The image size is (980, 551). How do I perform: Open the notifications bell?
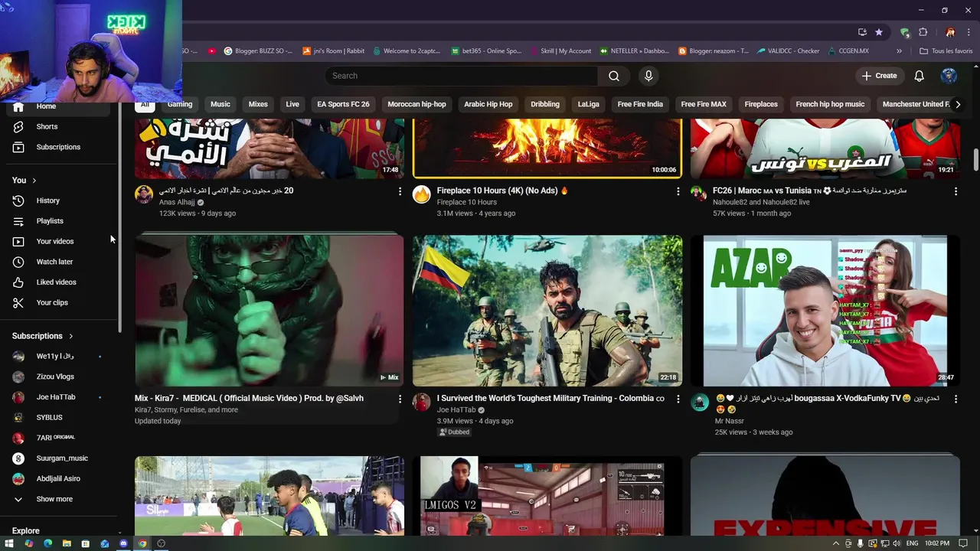point(919,76)
